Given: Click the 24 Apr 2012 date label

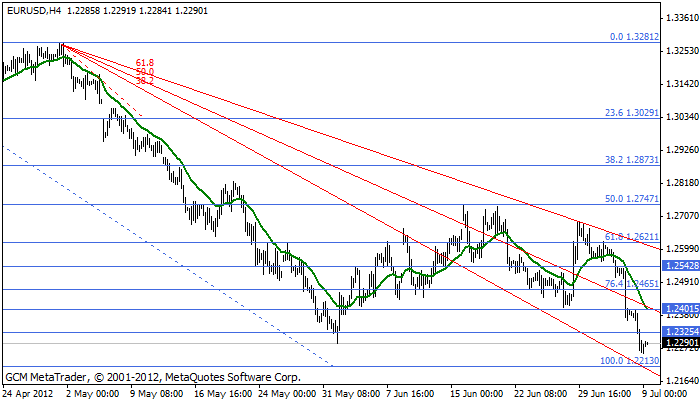Looking at the screenshot, I should pos(28,394).
